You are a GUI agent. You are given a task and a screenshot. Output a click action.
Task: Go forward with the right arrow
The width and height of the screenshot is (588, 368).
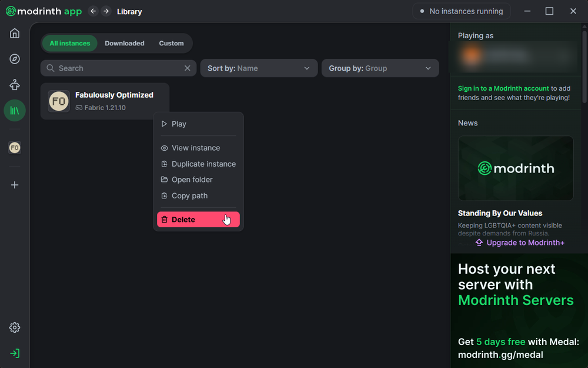[106, 11]
